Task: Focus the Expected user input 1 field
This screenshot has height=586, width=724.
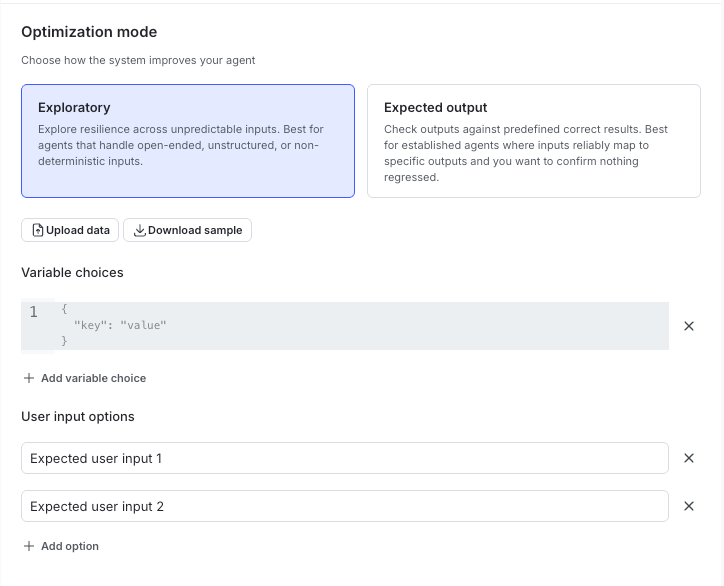Action: click(x=345, y=458)
